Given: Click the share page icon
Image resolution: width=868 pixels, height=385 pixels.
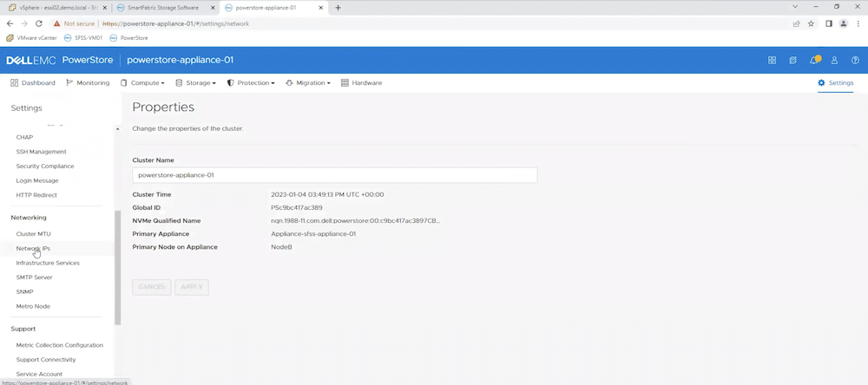Looking at the screenshot, I should [796, 23].
